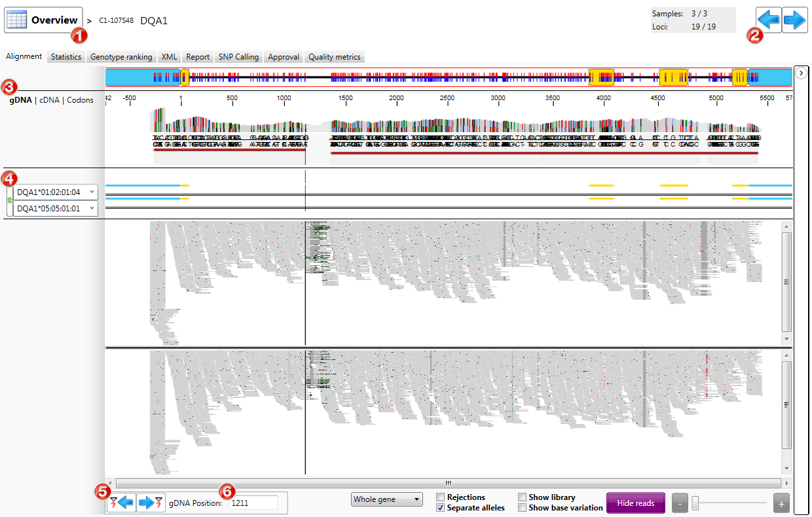Image resolution: width=812 pixels, height=517 pixels.
Task: Click the zoom out minus icon
Action: click(x=680, y=503)
